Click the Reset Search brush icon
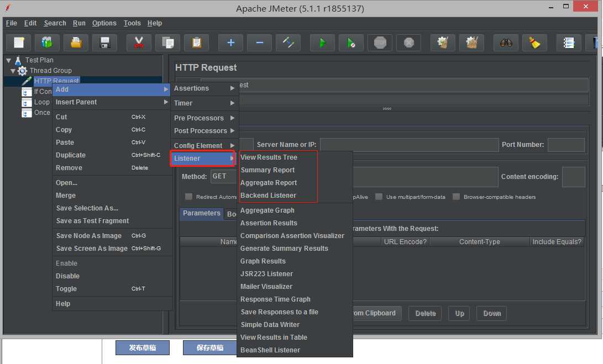 point(534,43)
